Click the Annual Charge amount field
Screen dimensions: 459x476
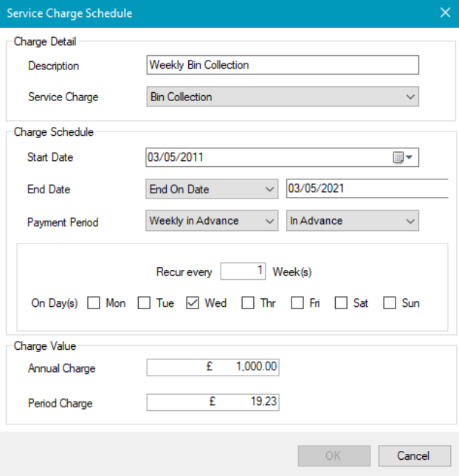click(213, 368)
